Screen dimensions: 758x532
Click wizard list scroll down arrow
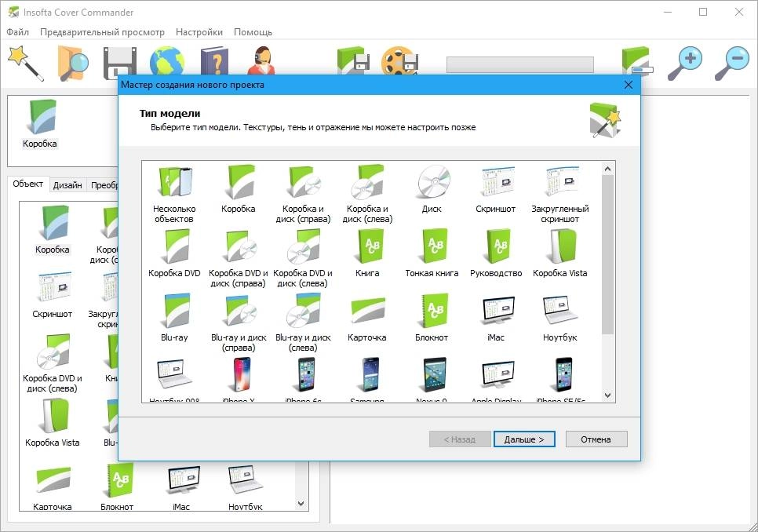[x=607, y=395]
